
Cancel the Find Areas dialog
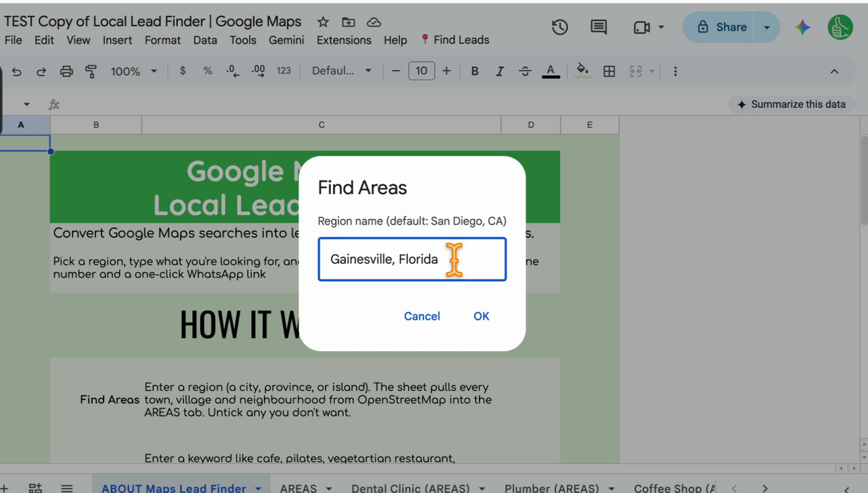422,316
